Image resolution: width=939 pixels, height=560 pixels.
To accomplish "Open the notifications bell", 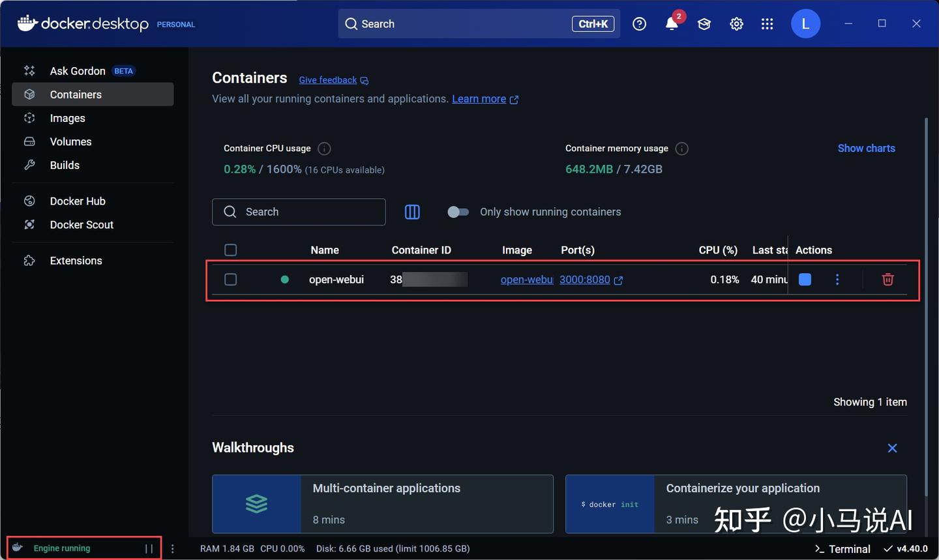I will coord(671,23).
